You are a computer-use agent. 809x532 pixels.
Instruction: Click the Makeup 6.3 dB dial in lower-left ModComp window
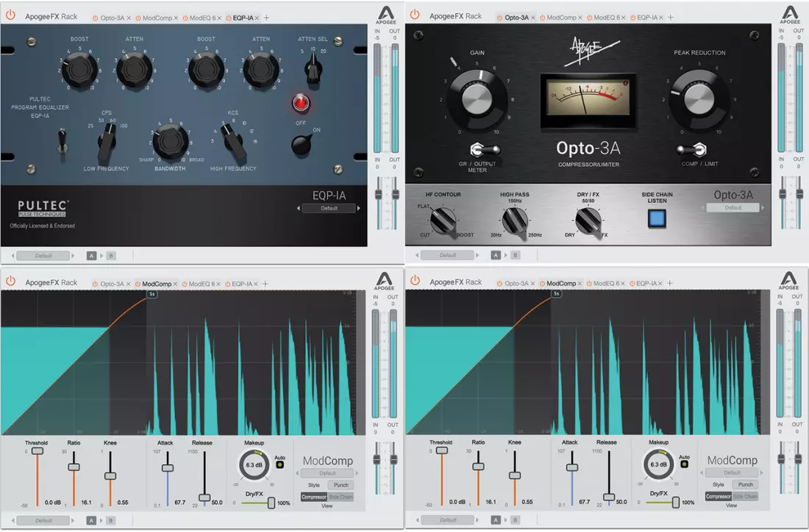254,465
